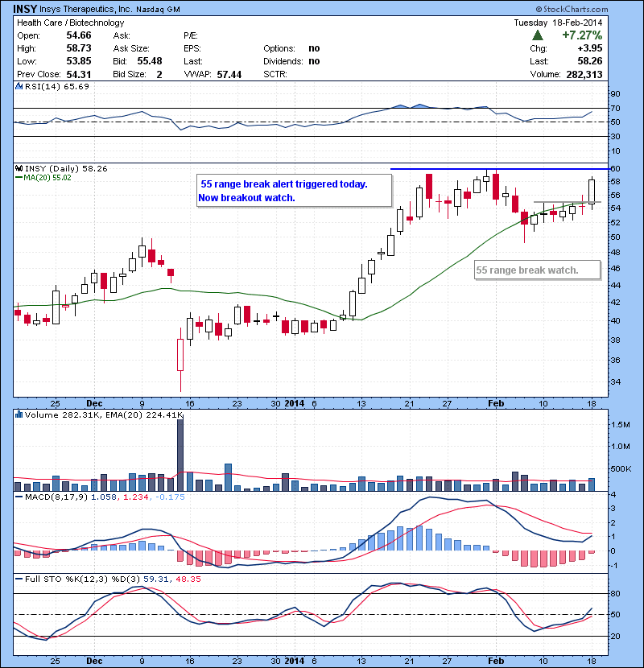Click the Volume panel legend icon
644x668 pixels.
[x=19, y=414]
